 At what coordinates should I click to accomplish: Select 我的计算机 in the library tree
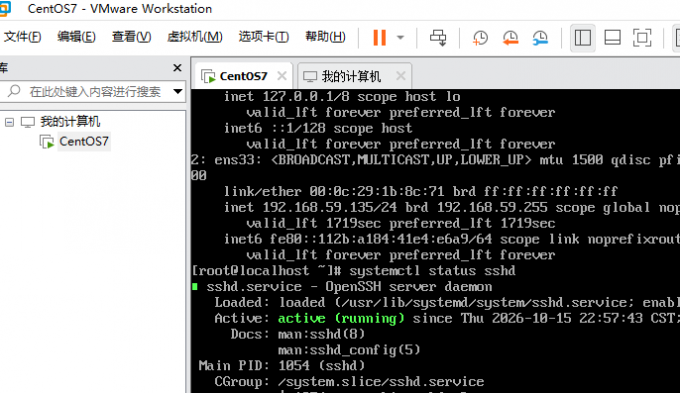[x=70, y=121]
